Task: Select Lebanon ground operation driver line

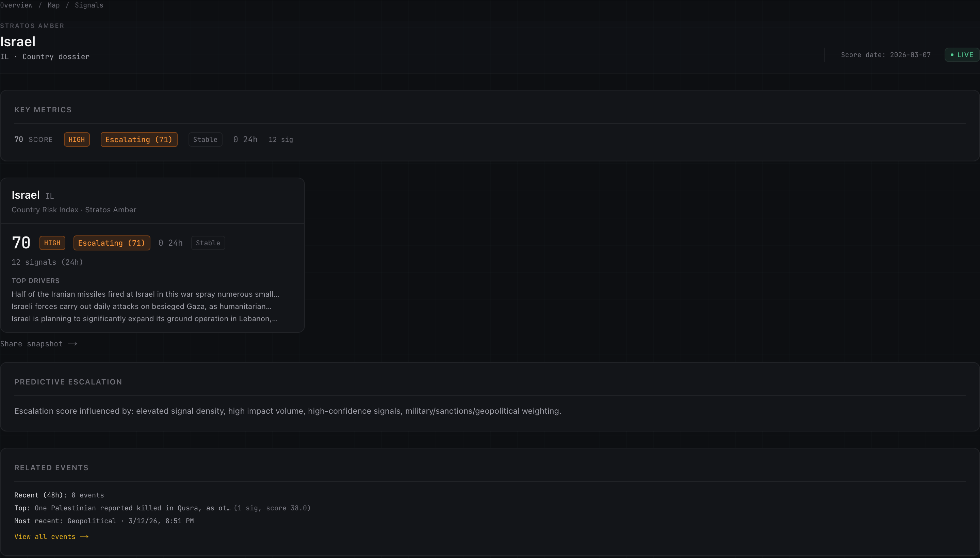Action: coord(145,318)
